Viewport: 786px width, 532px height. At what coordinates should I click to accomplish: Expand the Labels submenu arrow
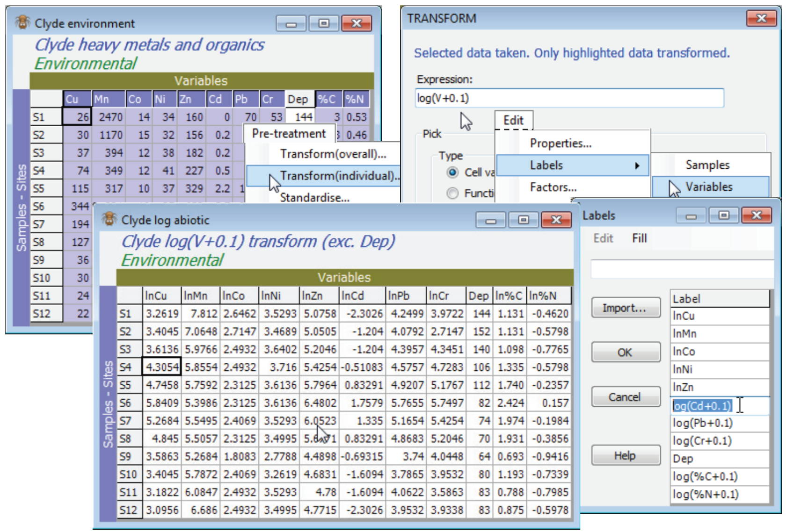[x=637, y=165]
